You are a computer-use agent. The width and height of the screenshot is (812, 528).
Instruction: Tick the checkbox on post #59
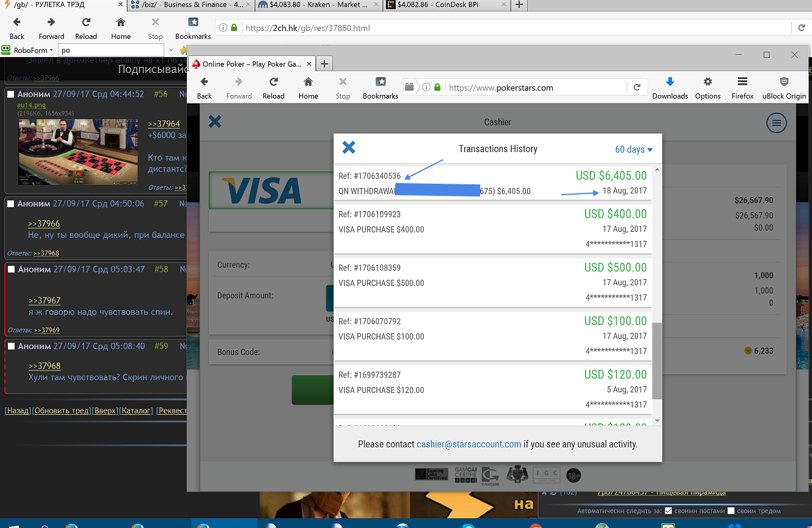[11, 346]
